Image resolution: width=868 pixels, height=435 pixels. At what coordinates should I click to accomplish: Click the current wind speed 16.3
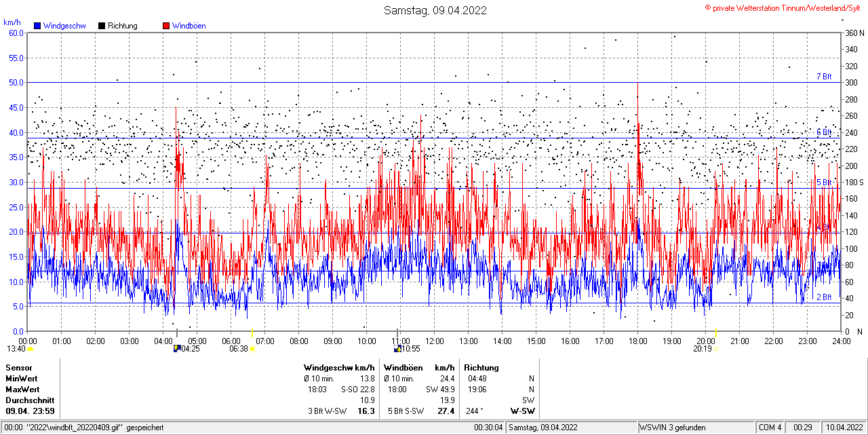(x=366, y=411)
